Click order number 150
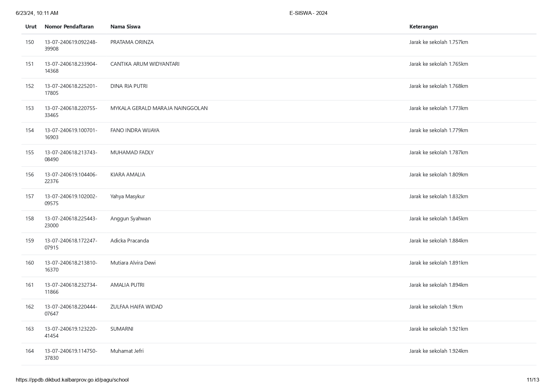The height and width of the screenshot is (392, 555). [x=29, y=42]
